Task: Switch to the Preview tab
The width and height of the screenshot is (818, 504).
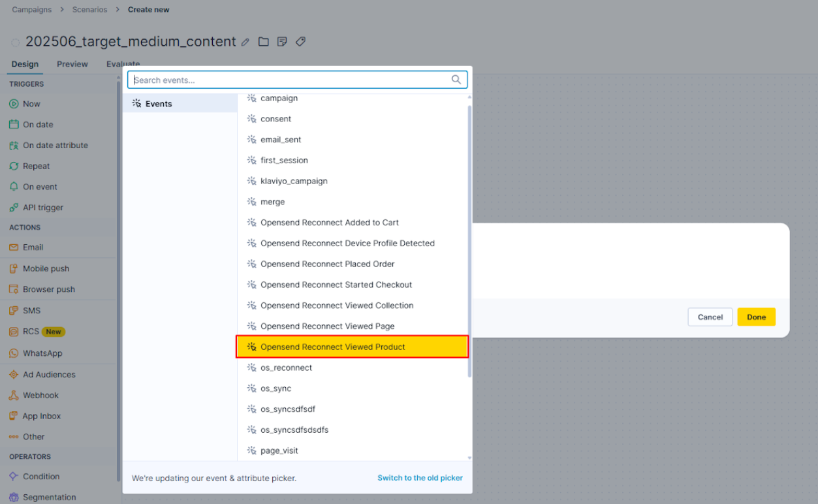Action: coord(72,64)
